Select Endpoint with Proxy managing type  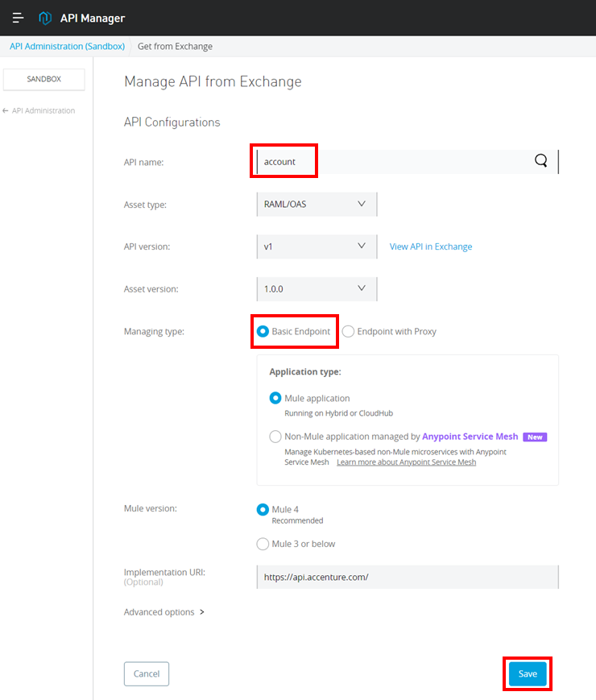point(349,331)
